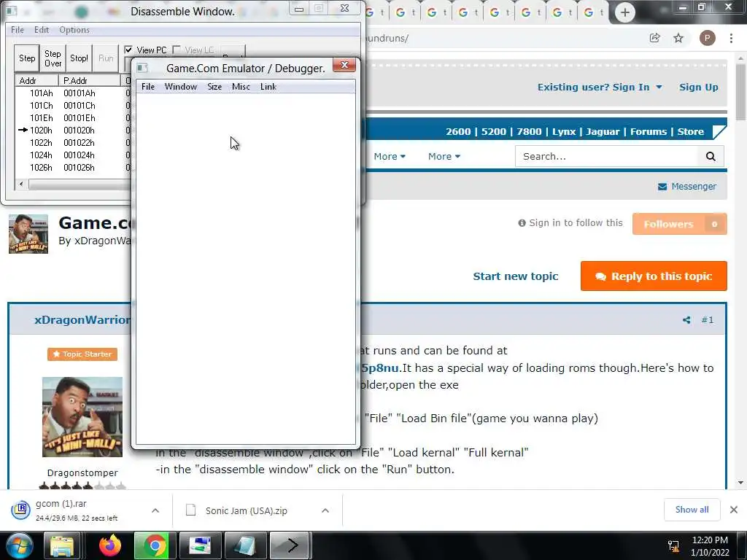
Task: Click Game.Com Emulator window system icon
Action: point(142,68)
